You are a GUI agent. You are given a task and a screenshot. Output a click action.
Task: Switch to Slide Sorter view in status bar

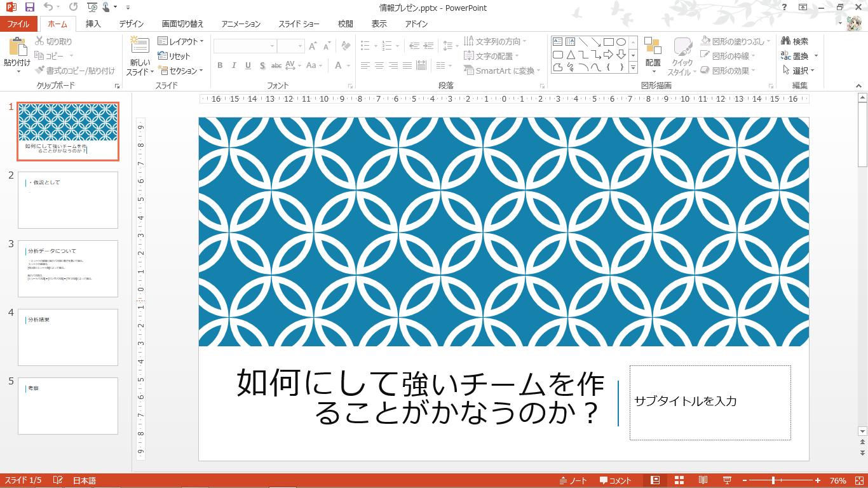click(x=679, y=480)
